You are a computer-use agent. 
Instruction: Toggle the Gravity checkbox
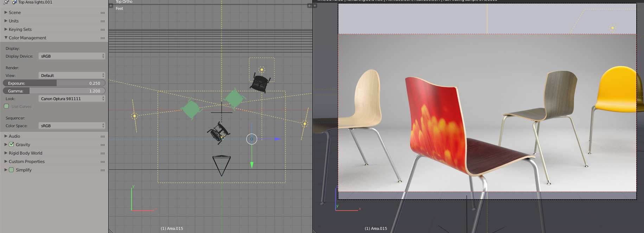point(11,144)
